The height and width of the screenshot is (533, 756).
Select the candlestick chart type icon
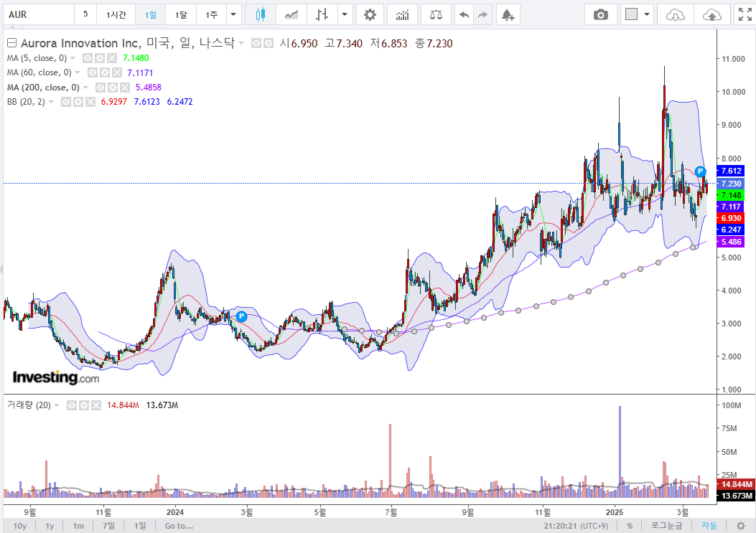261,15
